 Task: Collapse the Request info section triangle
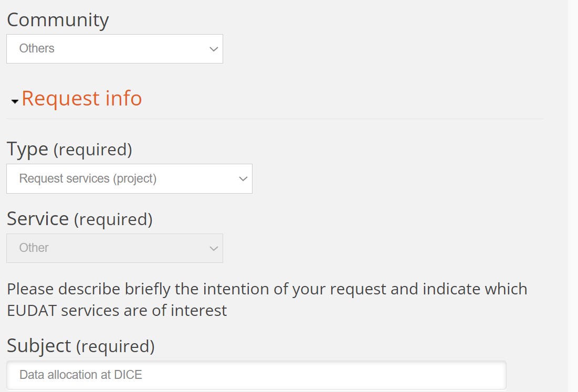tap(15, 101)
